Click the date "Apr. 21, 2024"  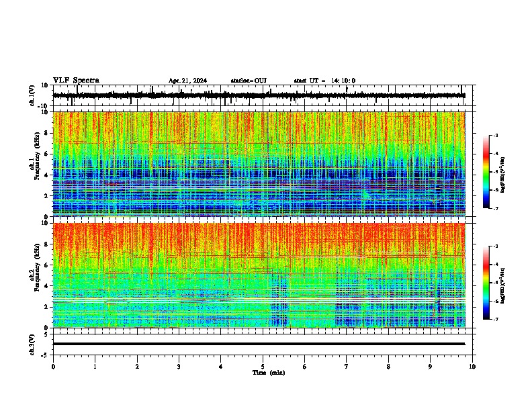point(187,81)
